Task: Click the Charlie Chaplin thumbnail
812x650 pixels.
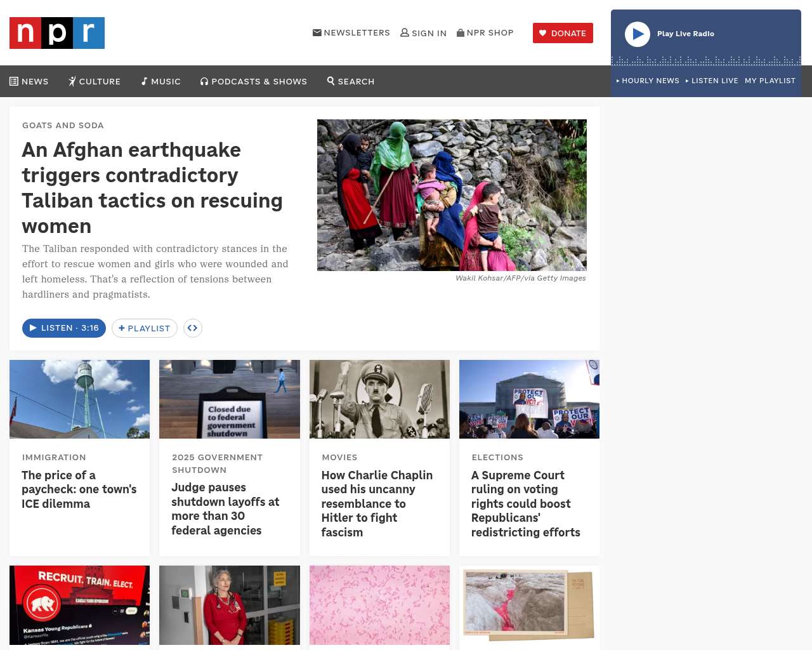Action: tap(379, 399)
